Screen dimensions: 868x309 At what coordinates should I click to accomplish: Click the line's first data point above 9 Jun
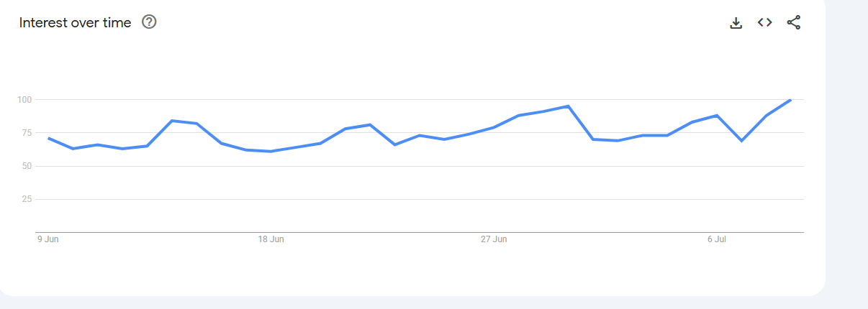[48, 138]
